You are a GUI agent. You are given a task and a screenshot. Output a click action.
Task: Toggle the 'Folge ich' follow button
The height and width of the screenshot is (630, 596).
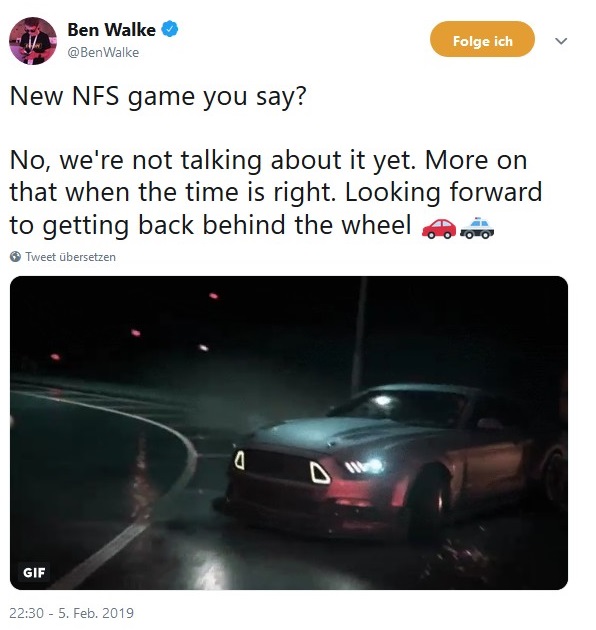click(x=482, y=39)
